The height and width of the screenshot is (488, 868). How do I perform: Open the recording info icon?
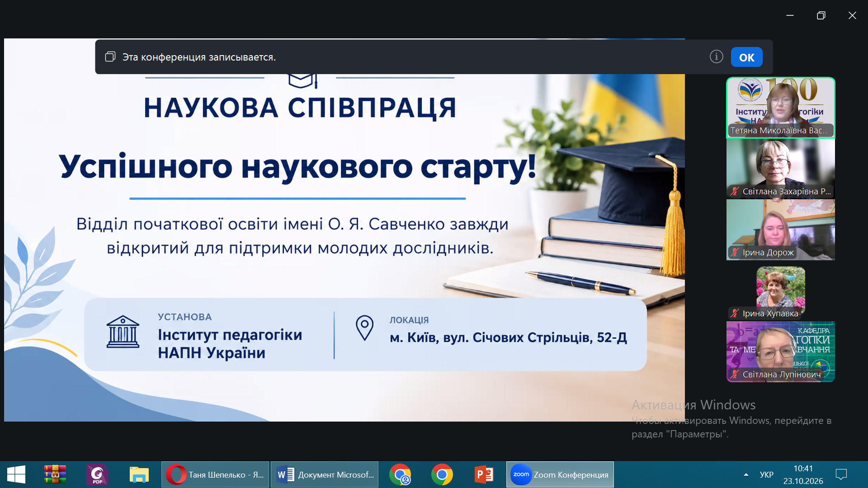pos(716,56)
